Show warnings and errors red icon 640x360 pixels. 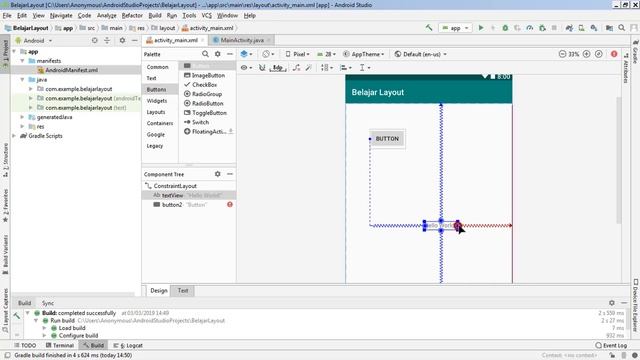click(614, 54)
